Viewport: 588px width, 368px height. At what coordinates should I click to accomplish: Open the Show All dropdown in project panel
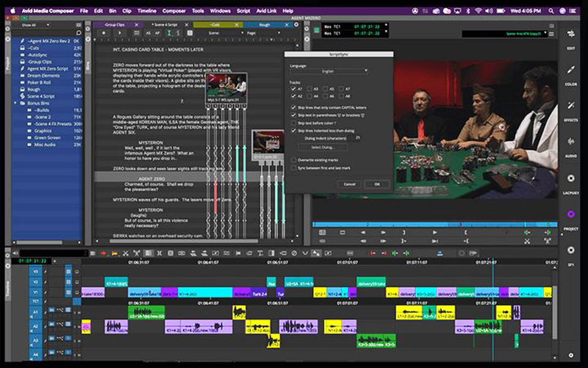(x=35, y=25)
